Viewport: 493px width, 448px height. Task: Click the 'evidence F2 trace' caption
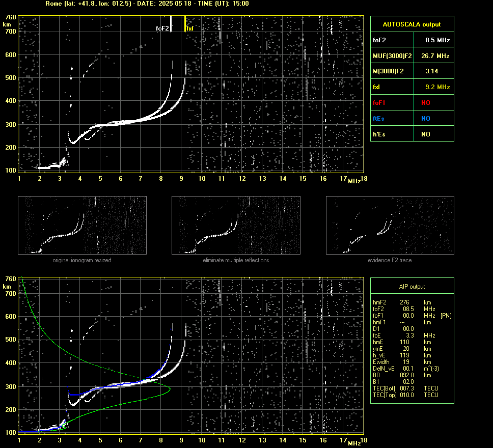tap(390, 260)
